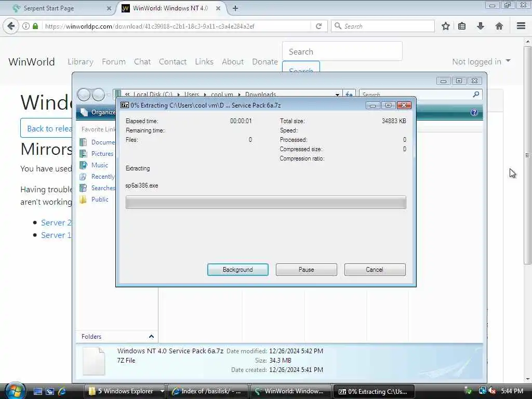Click the 7z icon in dialog title bar

pyautogui.click(x=125, y=105)
